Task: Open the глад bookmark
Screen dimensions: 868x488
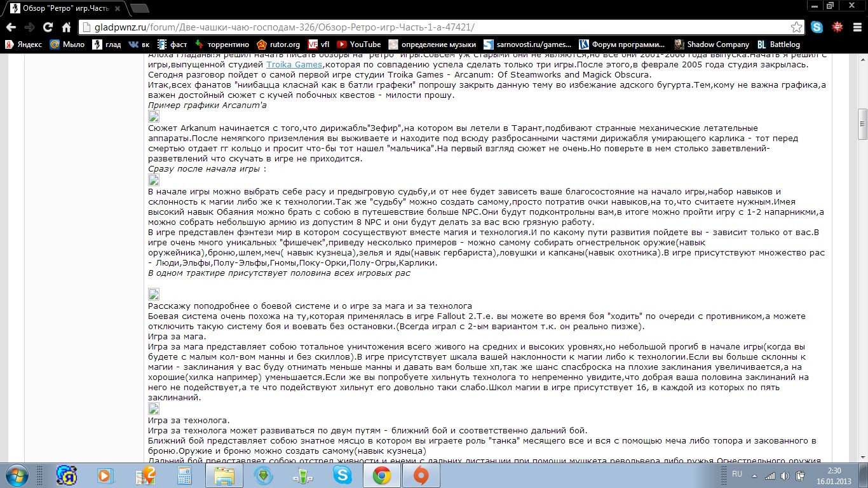Action: click(107, 44)
